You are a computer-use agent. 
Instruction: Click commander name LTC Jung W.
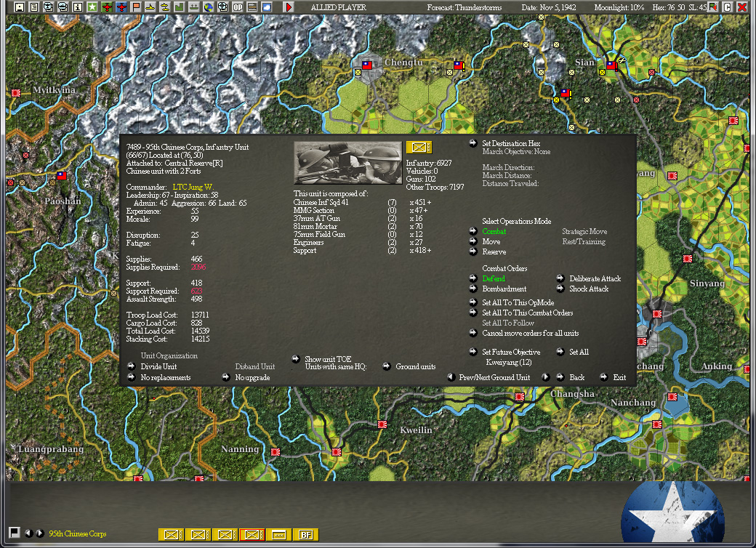[193, 187]
